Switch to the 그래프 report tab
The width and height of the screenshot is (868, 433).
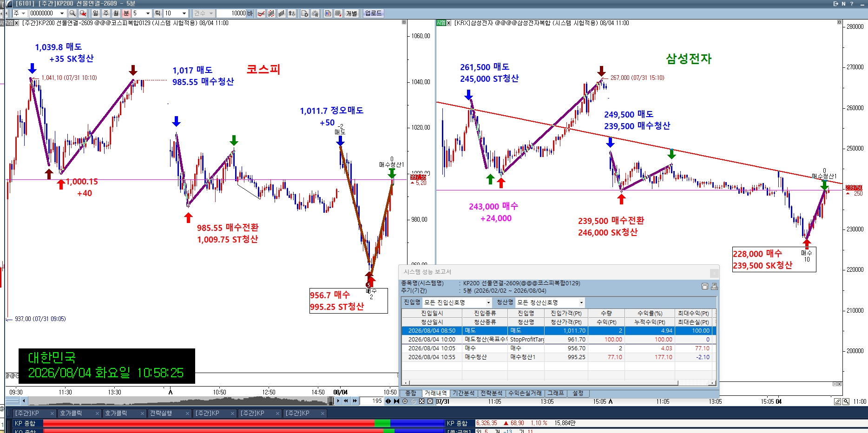coord(556,394)
